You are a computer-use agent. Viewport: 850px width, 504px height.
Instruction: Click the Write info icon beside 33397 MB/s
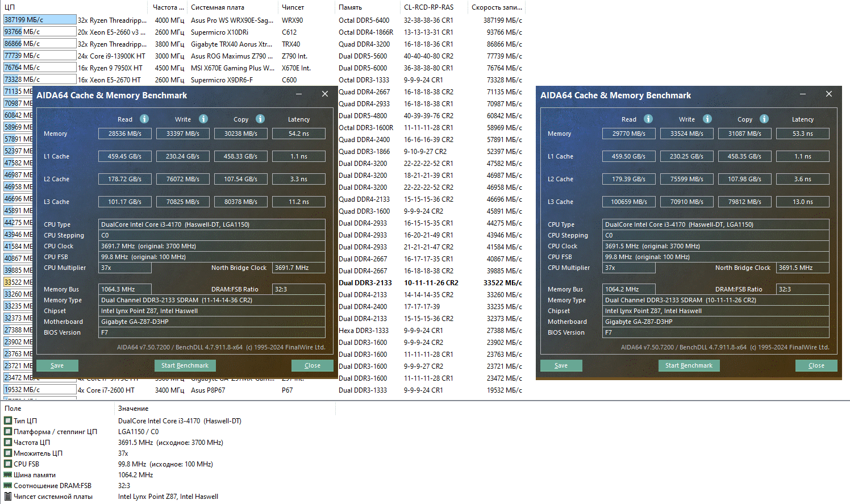coord(203,119)
